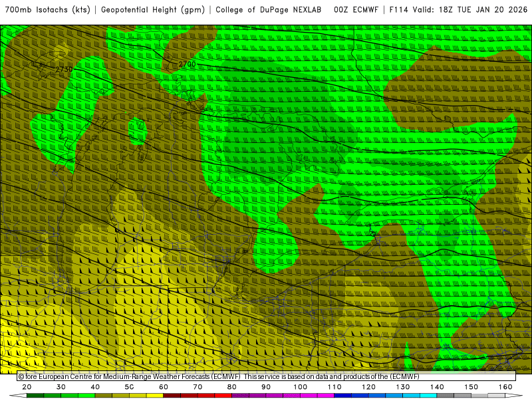Click the magenta 105-110 kt legend swatch
532x399 pixels.
[326, 396]
